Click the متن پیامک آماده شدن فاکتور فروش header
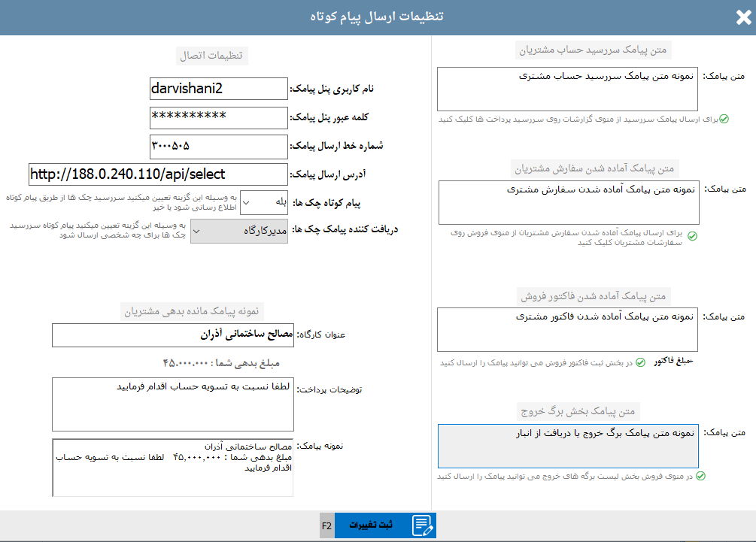The height and width of the screenshot is (542, 756). coord(593,296)
